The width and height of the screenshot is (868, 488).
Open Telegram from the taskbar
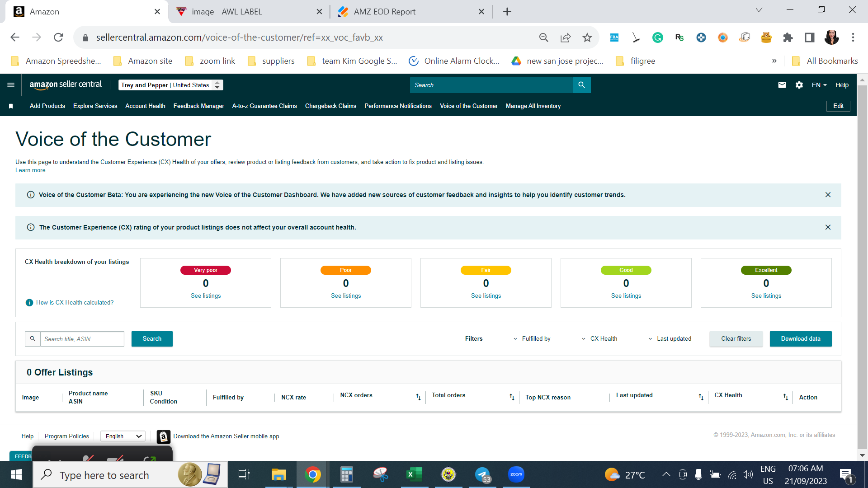[x=483, y=474]
